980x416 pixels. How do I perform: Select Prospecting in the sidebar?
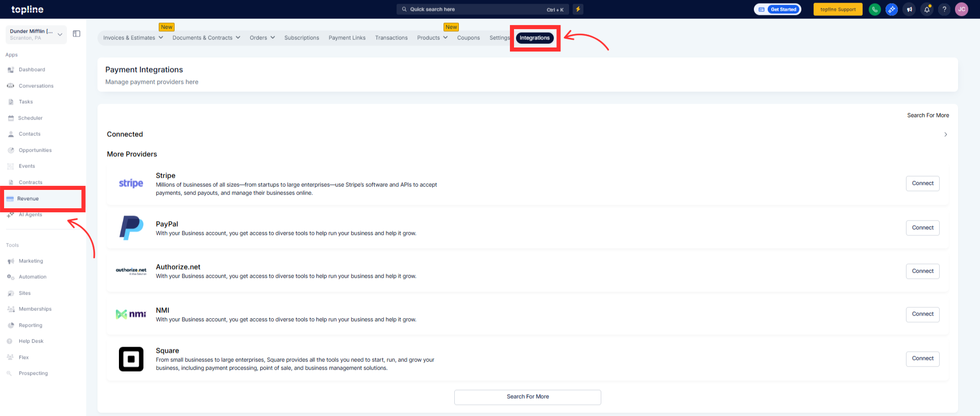coord(33,373)
